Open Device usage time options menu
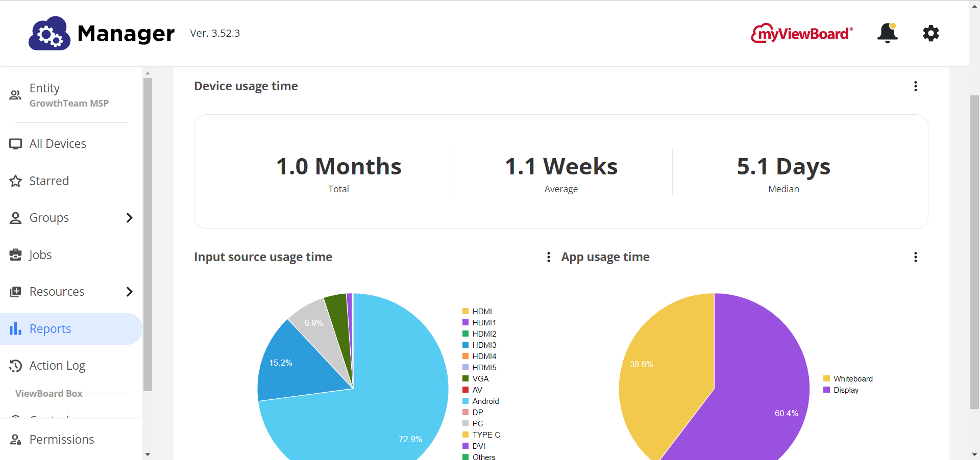Image resolution: width=980 pixels, height=460 pixels. click(x=916, y=86)
